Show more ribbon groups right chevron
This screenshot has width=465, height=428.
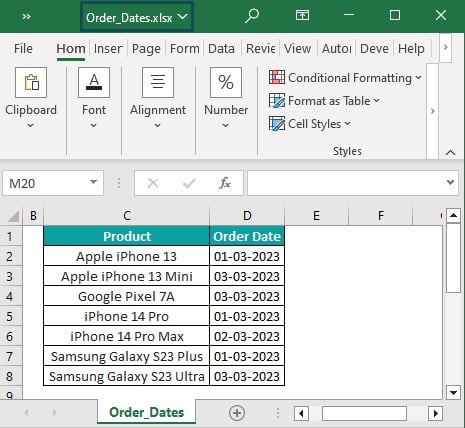point(432,111)
